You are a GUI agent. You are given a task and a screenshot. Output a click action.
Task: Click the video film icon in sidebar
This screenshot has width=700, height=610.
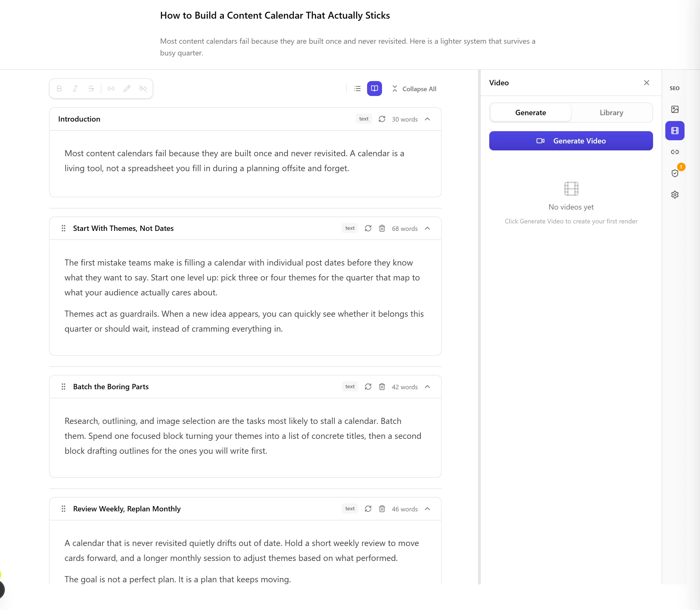pyautogui.click(x=674, y=130)
